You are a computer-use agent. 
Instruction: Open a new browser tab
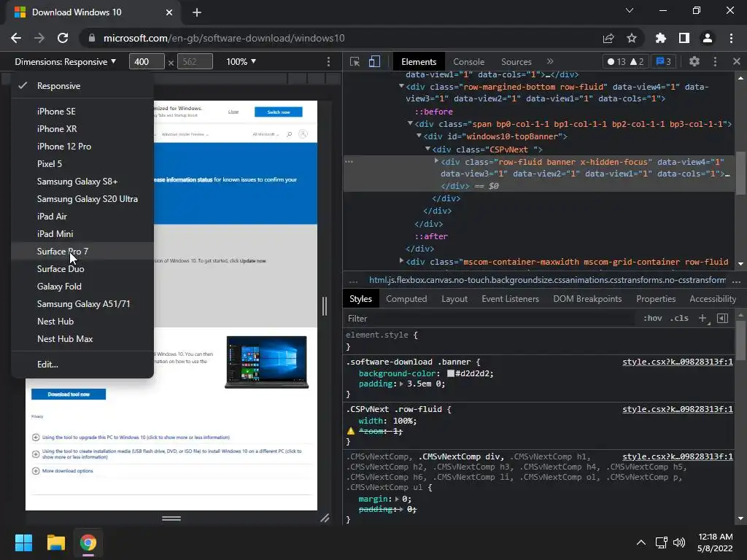point(197,12)
